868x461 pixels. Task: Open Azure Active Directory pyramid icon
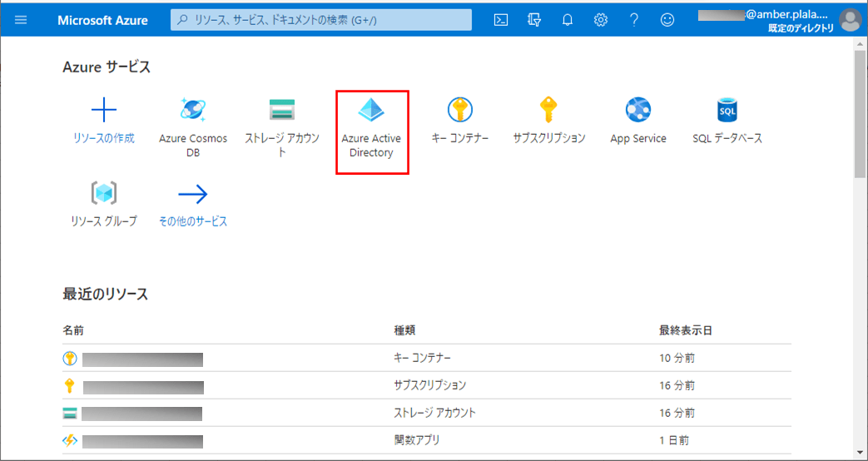[x=371, y=110]
